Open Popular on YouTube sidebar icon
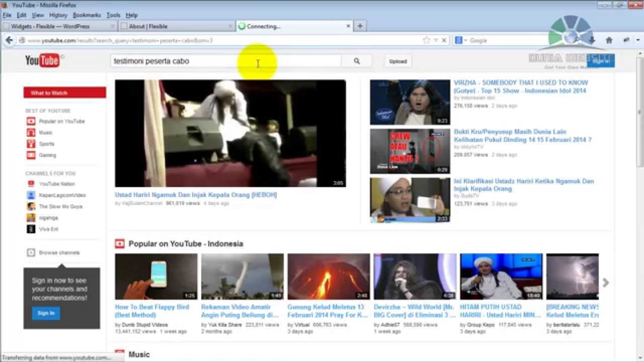 point(31,121)
